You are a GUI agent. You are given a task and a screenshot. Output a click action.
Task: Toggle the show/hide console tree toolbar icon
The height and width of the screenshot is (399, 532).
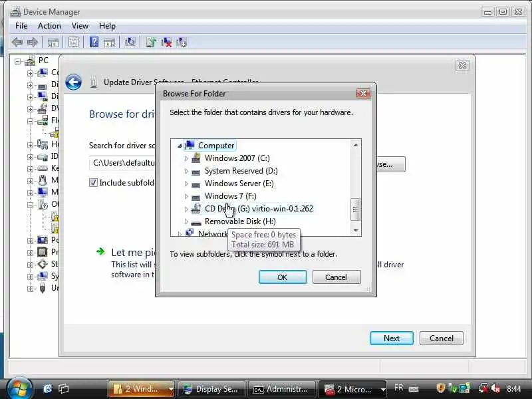tap(53, 43)
